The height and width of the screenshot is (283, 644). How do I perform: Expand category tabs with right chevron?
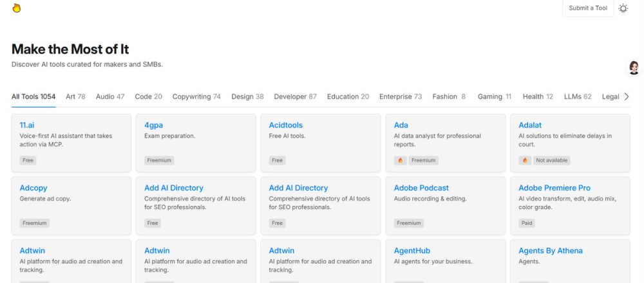[x=627, y=96]
